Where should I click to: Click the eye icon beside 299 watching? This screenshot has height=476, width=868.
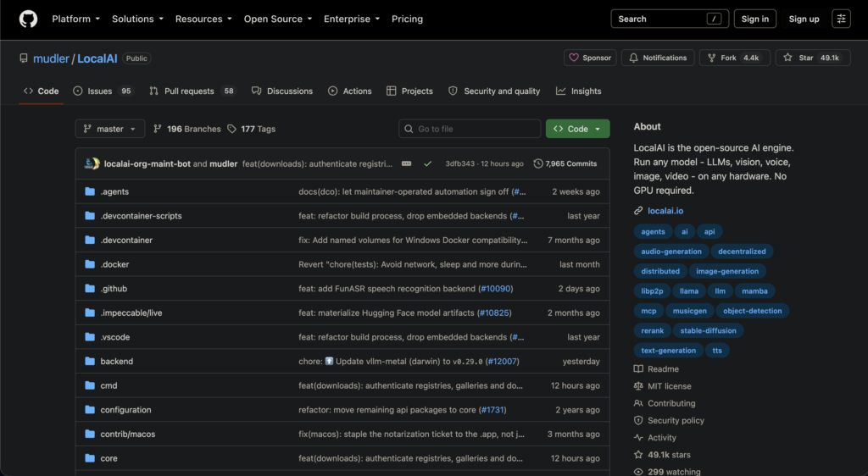click(638, 472)
